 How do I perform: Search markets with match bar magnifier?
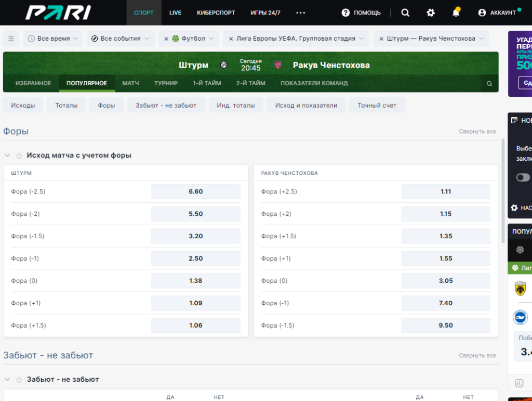(489, 84)
